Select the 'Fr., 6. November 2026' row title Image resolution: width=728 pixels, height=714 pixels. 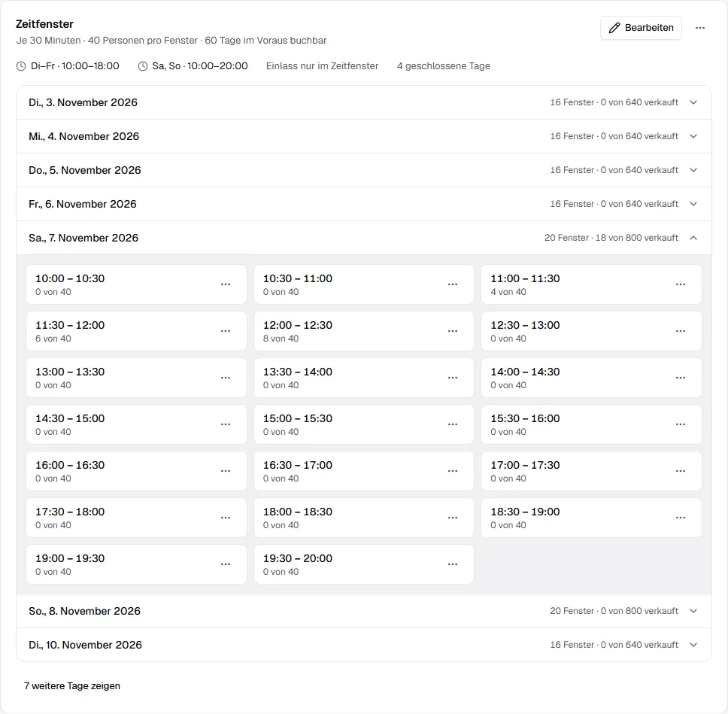(x=83, y=204)
